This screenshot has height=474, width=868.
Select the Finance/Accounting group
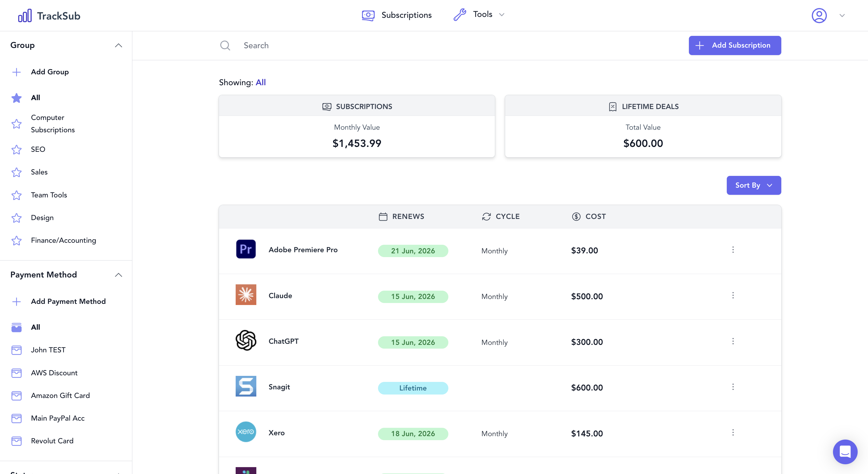[63, 240]
